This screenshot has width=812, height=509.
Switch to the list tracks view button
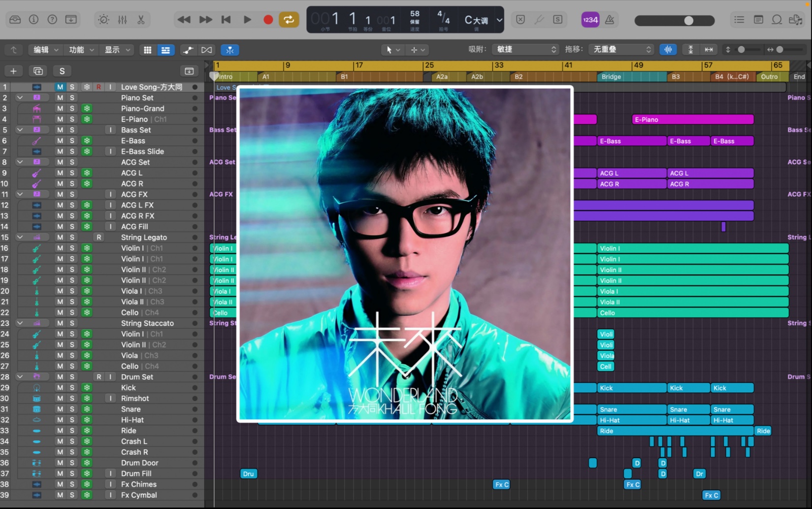click(165, 50)
